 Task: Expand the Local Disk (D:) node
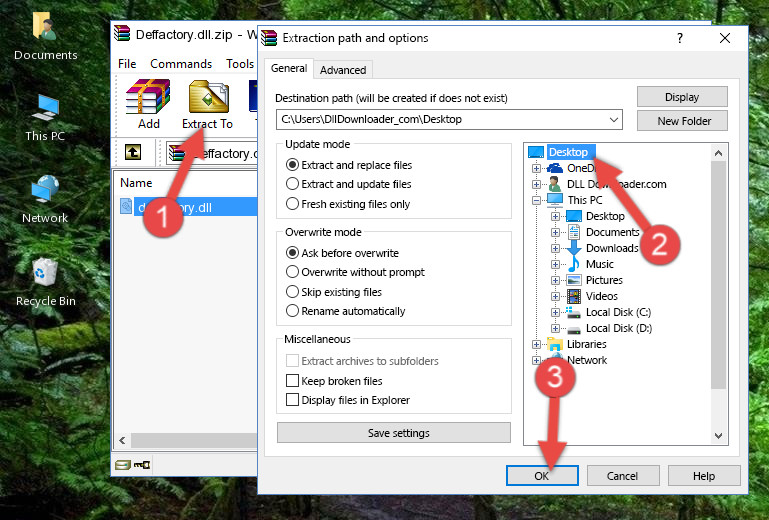coord(555,329)
